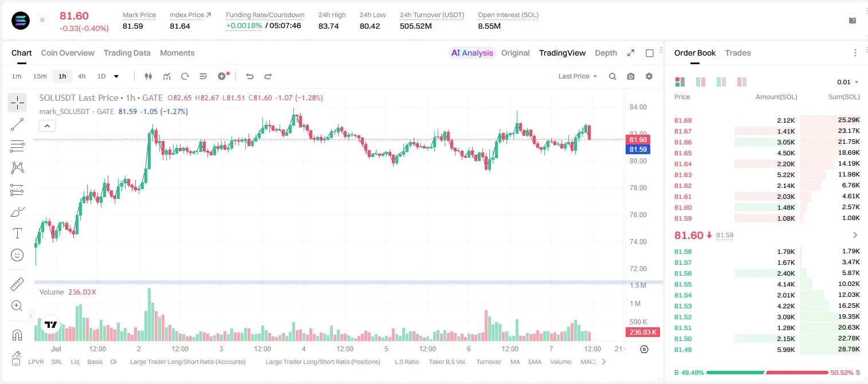Click the candlestick chart type icon

(148, 76)
